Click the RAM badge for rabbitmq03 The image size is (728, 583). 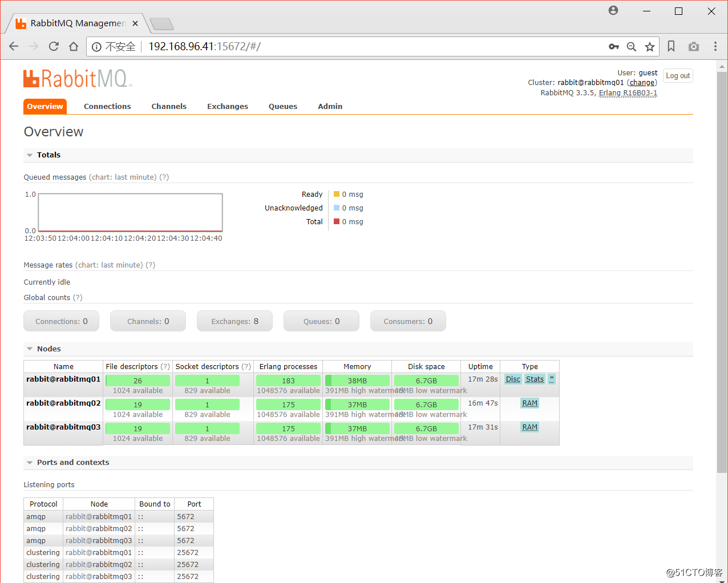[x=530, y=427]
